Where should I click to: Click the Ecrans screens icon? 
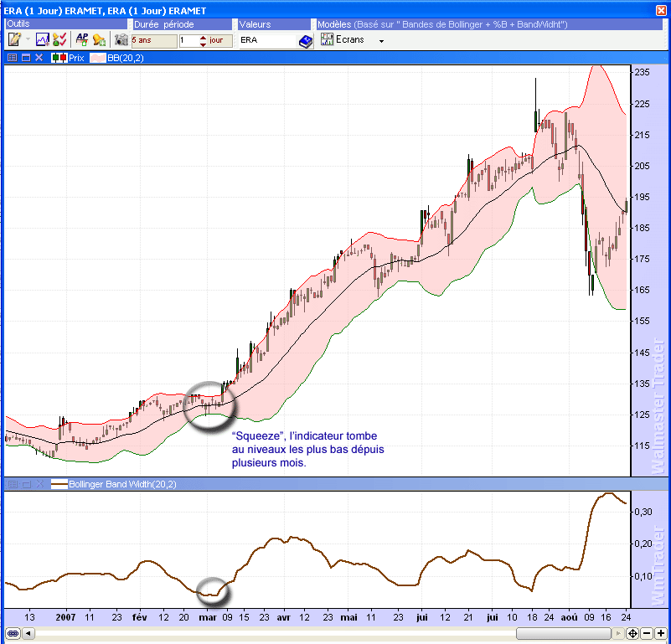point(327,39)
